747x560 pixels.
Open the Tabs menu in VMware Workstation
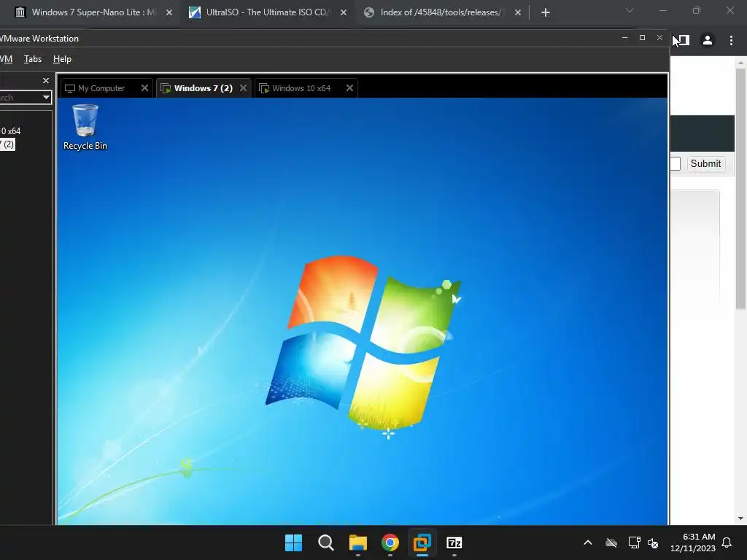pyautogui.click(x=33, y=59)
